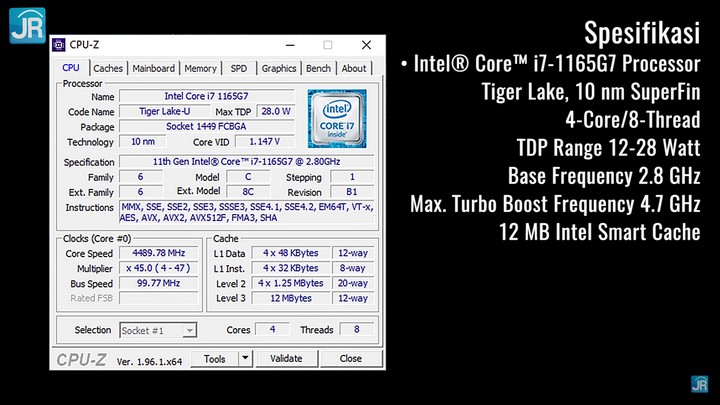Show the Graphics tab

point(279,68)
